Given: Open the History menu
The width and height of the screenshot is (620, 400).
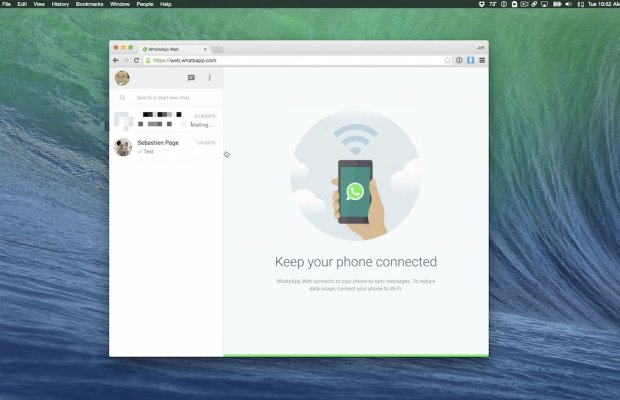Looking at the screenshot, I should tap(60, 4).
